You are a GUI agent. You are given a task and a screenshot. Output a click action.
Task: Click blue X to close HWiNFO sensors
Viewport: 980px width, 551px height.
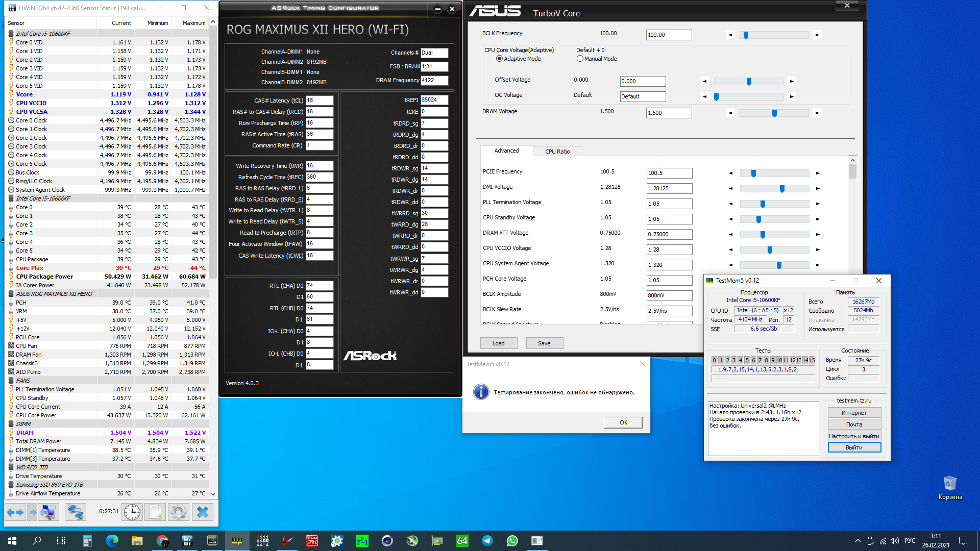tap(203, 512)
